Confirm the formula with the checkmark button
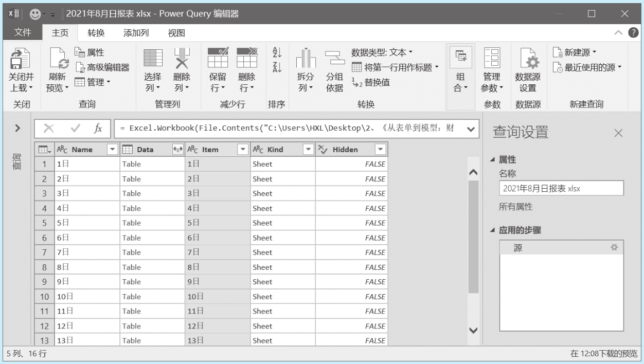 [x=75, y=129]
